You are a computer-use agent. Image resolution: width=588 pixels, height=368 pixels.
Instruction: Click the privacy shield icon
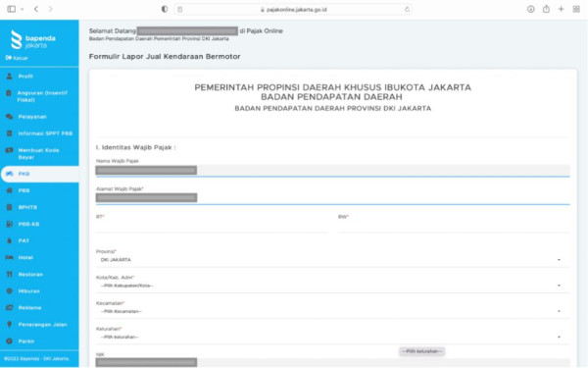point(165,9)
